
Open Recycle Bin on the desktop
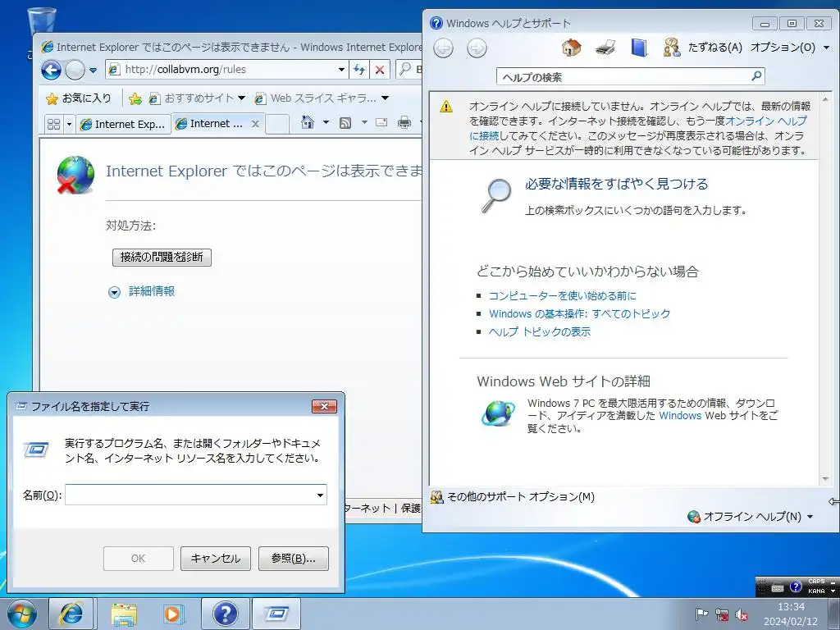41,22
